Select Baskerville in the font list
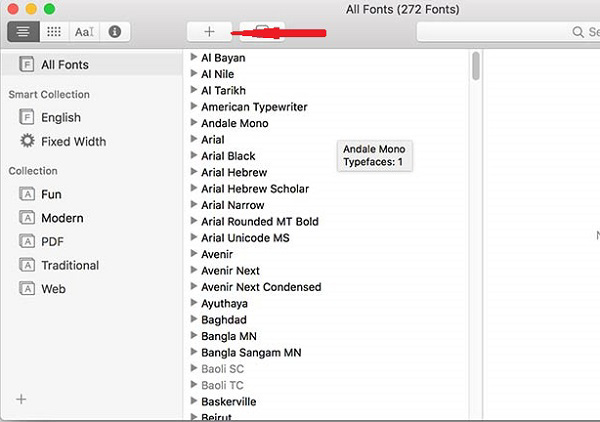The image size is (600, 422). pyautogui.click(x=228, y=402)
